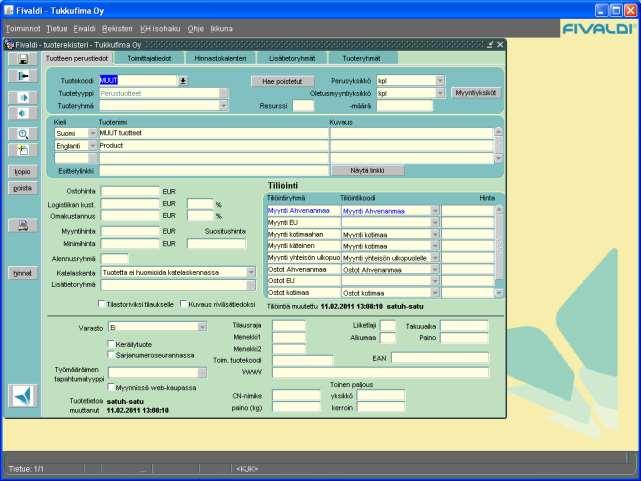Click the poista button
The image size is (641, 481).
23,188
